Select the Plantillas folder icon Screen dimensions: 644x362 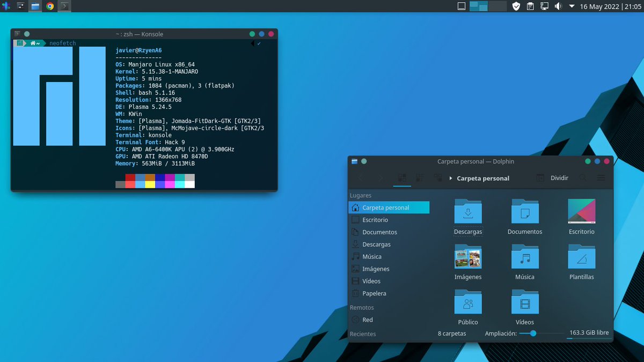pos(582,256)
